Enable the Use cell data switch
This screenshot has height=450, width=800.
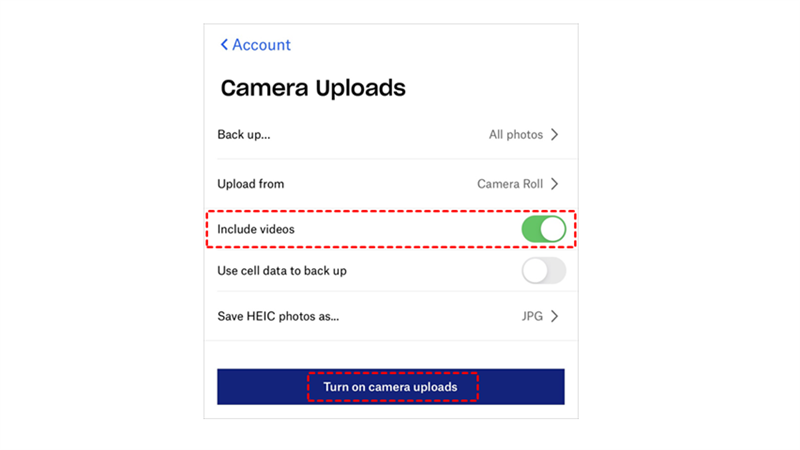click(543, 270)
